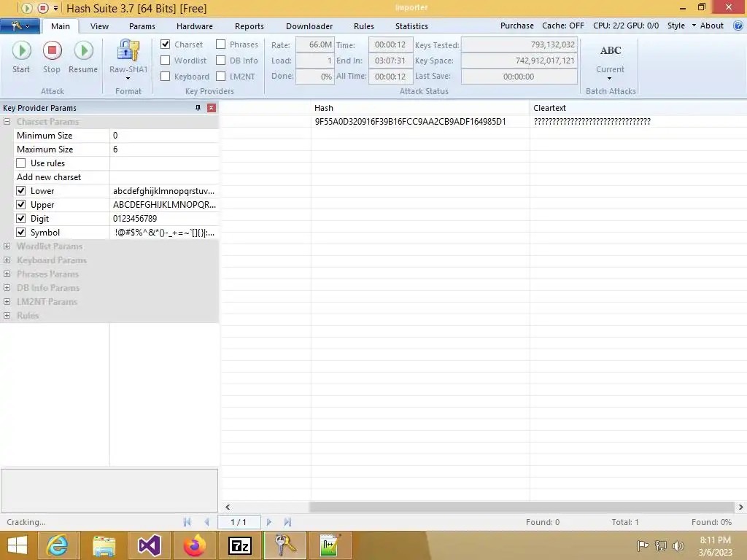
Task: Open Action Center flag tray icon
Action: click(643, 546)
